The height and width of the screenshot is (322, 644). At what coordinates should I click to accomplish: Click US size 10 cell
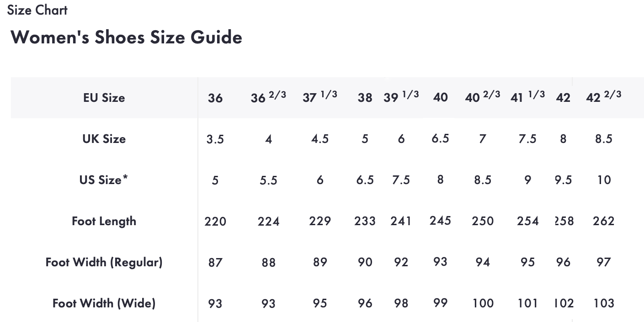(x=604, y=180)
